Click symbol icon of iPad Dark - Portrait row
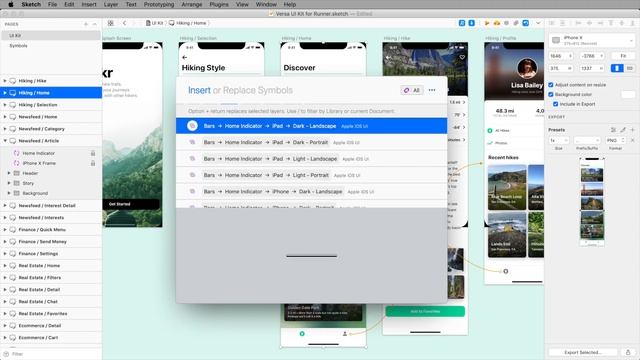This screenshot has height=360, width=640. 192,142
